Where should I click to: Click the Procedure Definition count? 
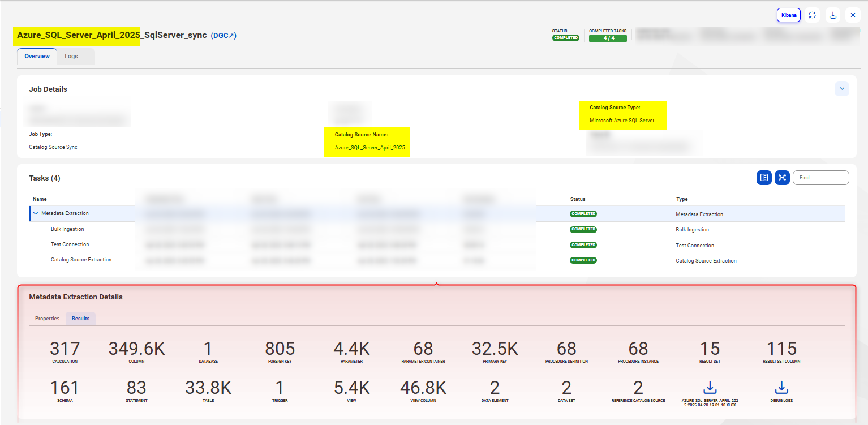pyautogui.click(x=566, y=349)
